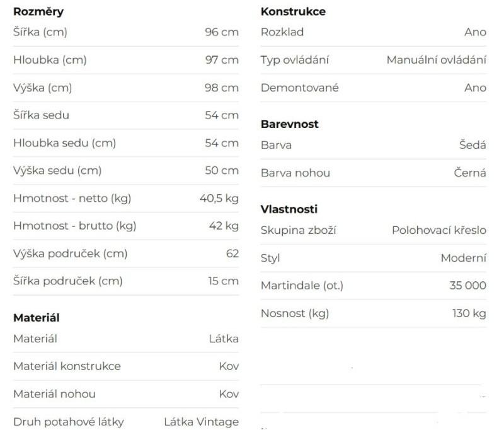Select the Výška područek value 62
Image resolution: width=504 pixels, height=430 pixels.
pos(232,253)
